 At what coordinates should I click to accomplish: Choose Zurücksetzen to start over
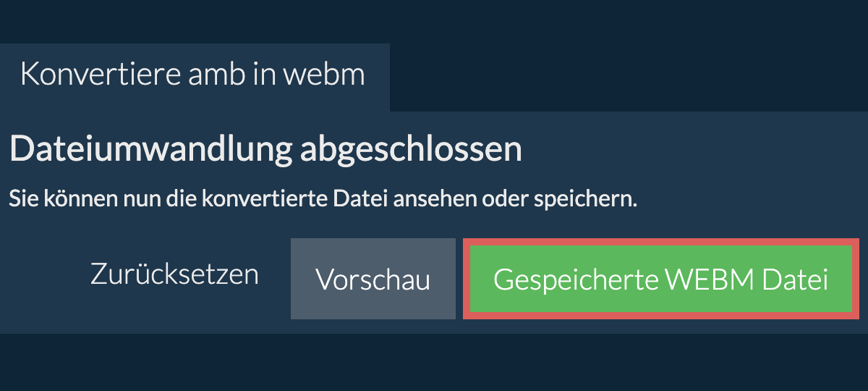click(x=174, y=274)
